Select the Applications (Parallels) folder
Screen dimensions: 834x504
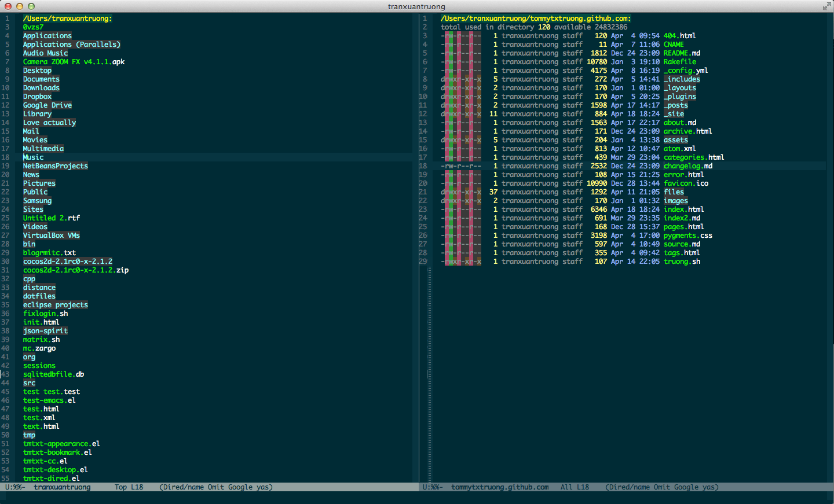click(x=71, y=44)
